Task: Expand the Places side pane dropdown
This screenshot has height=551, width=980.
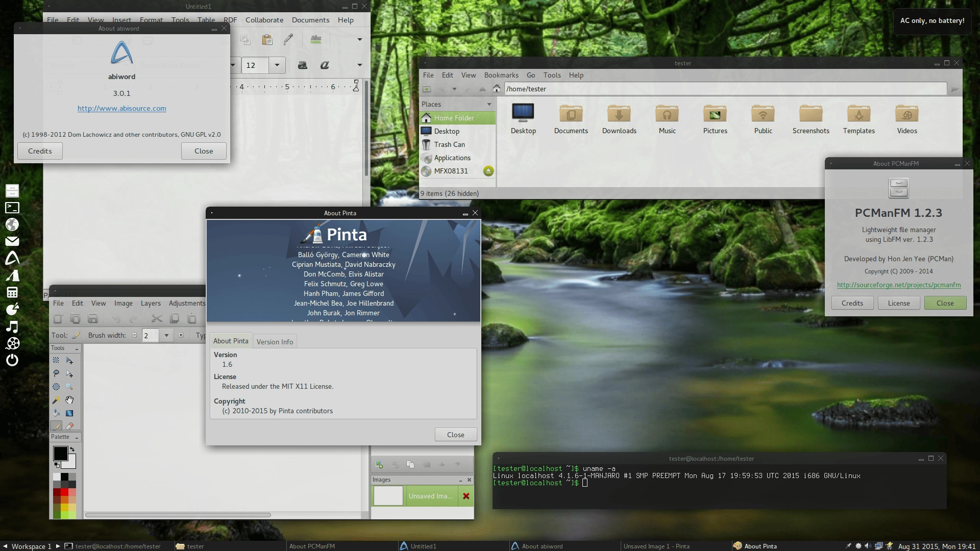Action: point(489,104)
